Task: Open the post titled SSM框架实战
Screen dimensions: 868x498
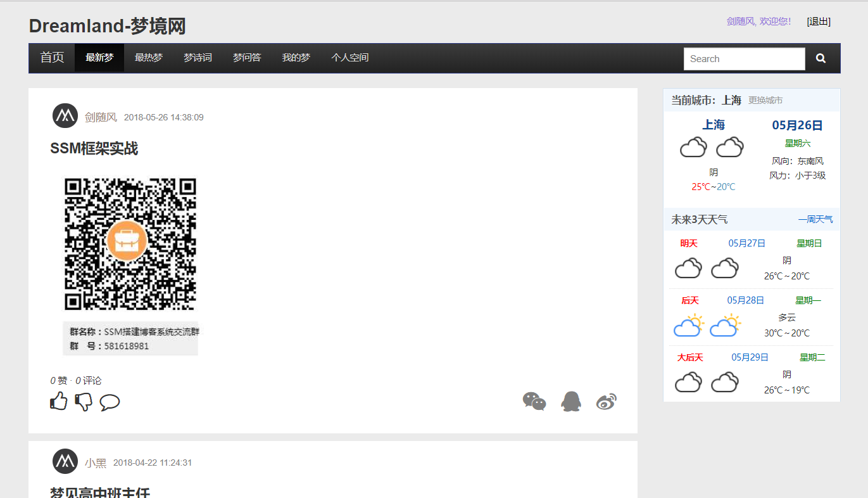Action: [x=94, y=149]
